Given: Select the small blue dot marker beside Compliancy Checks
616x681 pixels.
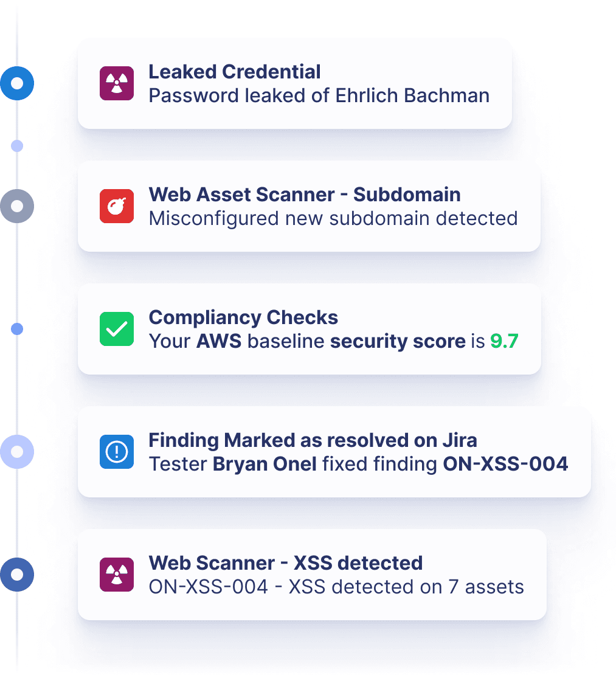Looking at the screenshot, I should coord(17,329).
